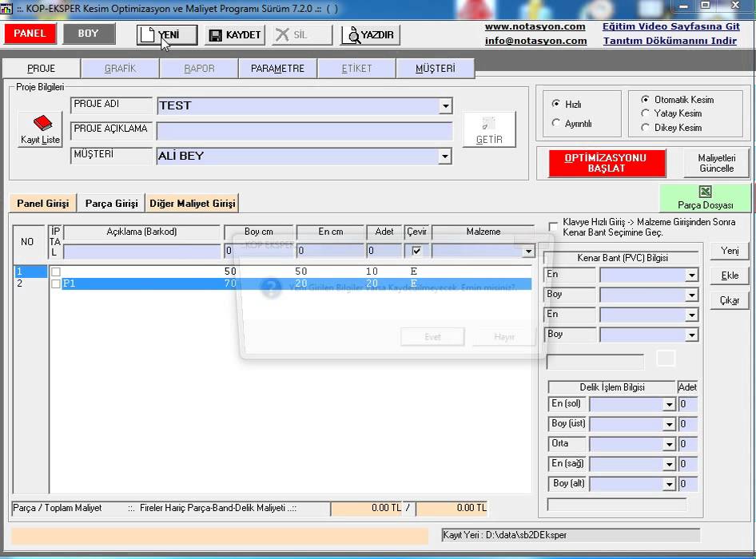The height and width of the screenshot is (559, 756).
Task: Choose Dikey Kesim cutting mode
Action: coord(645,128)
